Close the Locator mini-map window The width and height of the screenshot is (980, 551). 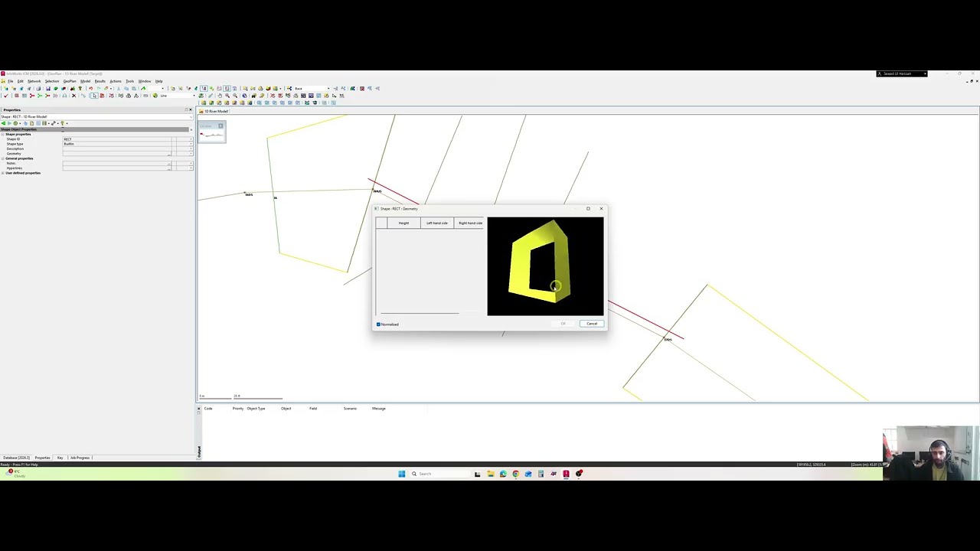220,126
